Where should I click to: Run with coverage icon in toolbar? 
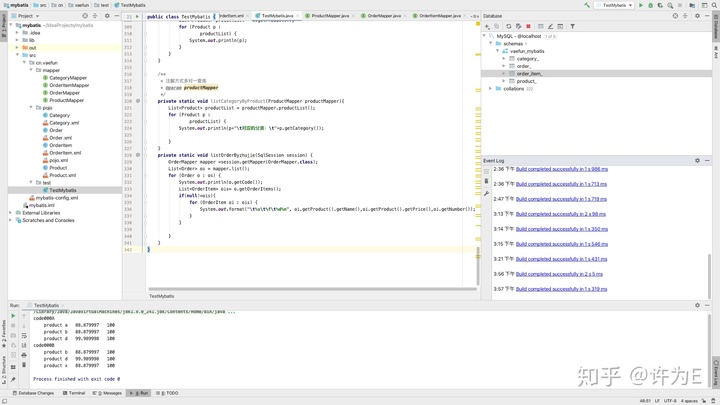660,5
